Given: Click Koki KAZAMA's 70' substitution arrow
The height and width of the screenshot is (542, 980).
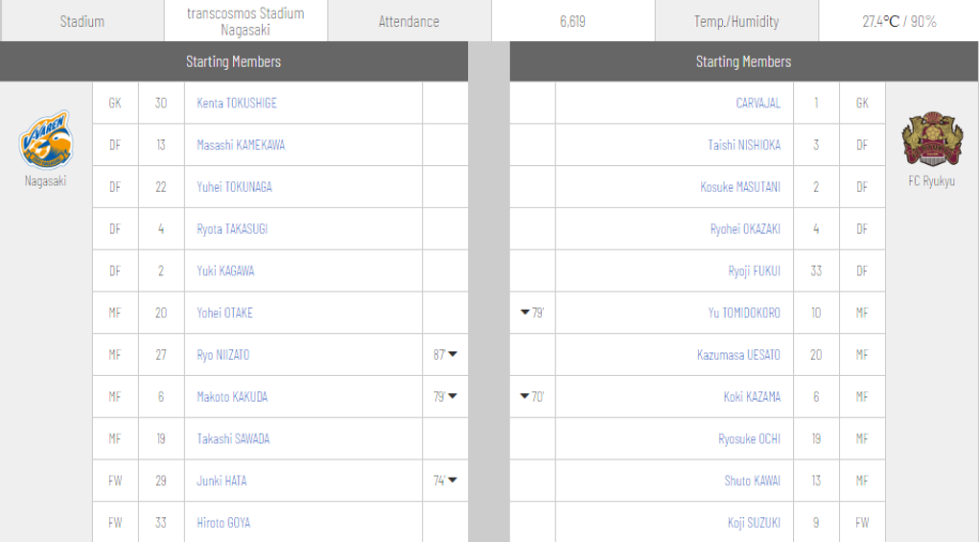Looking at the screenshot, I should (525, 397).
